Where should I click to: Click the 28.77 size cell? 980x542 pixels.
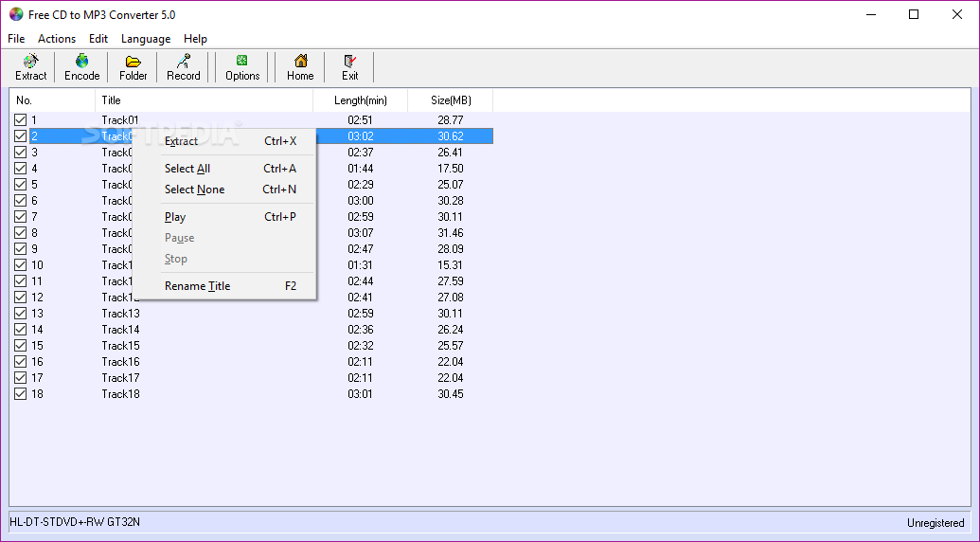[x=451, y=120]
